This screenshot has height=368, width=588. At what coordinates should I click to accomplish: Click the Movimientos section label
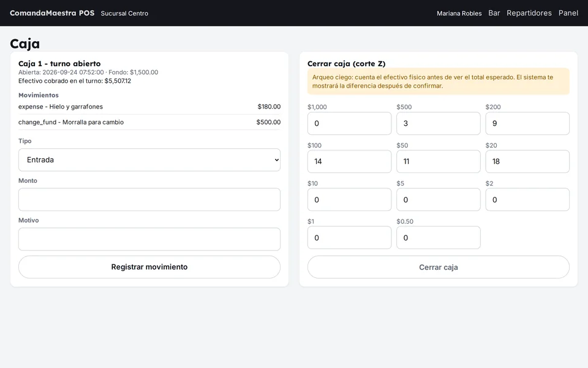pos(39,95)
